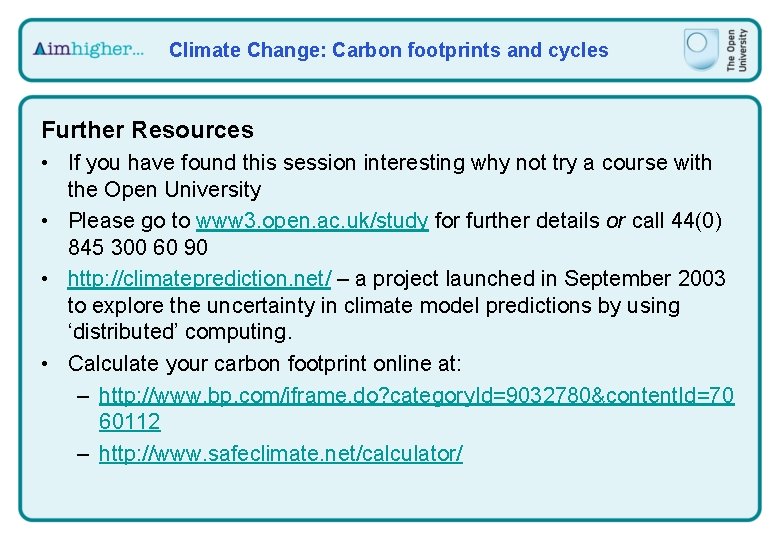Image resolution: width=780 pixels, height=540 pixels.
Task: Open the BP carbon footprint calculator link
Action: pos(416,396)
